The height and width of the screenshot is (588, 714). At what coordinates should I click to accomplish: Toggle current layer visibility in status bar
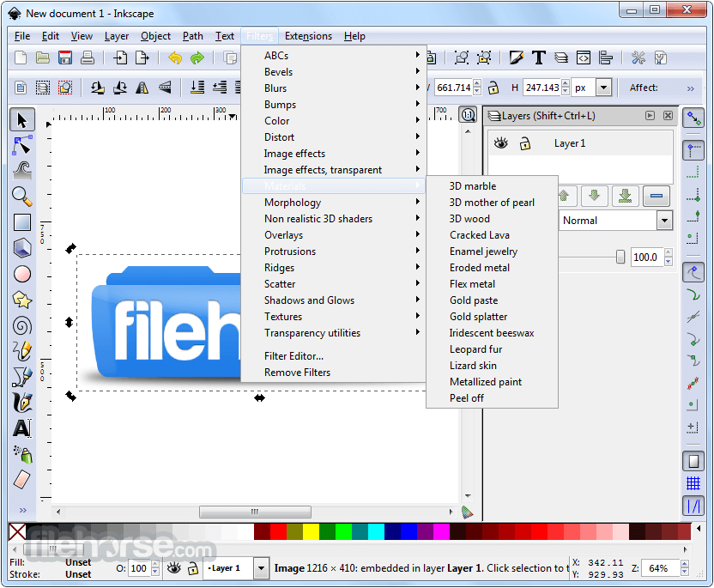tap(174, 568)
